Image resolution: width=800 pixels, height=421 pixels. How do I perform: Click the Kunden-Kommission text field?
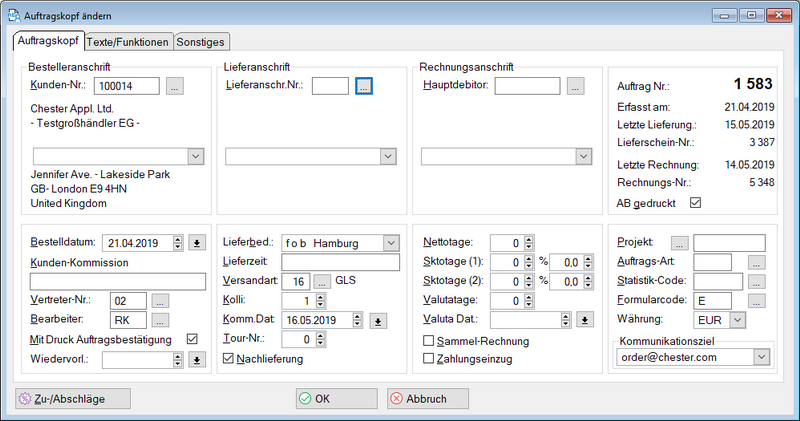(x=110, y=281)
